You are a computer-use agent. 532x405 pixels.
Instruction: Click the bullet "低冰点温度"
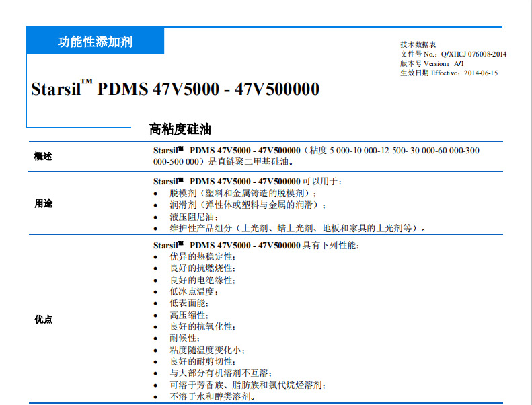point(194,291)
